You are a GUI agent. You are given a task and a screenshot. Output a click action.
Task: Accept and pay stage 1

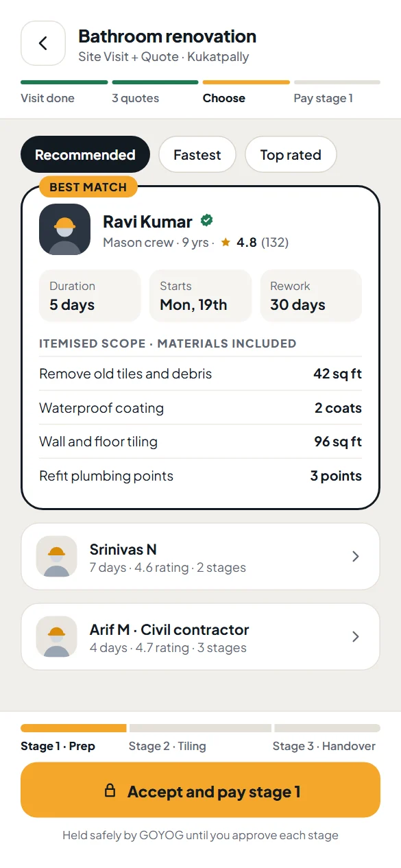point(200,790)
